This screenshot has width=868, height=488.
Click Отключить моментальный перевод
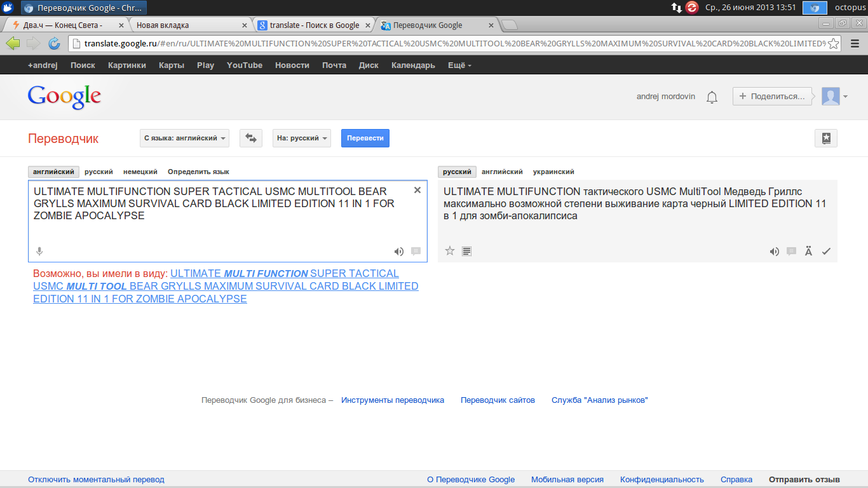point(96,480)
